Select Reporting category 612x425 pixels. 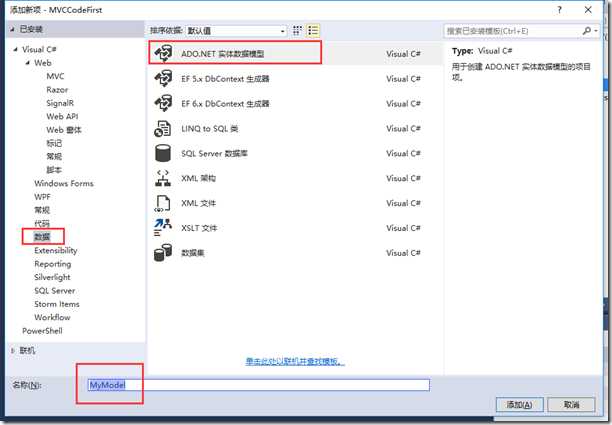[53, 264]
